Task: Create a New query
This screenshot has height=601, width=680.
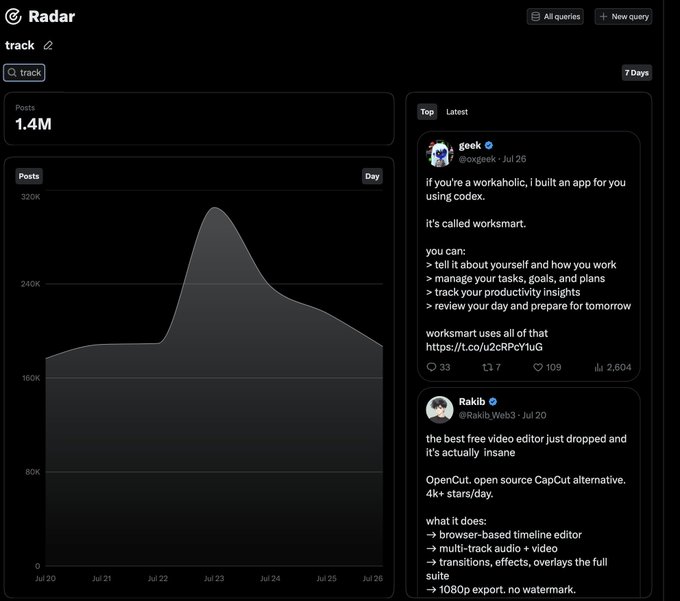Action: point(623,16)
